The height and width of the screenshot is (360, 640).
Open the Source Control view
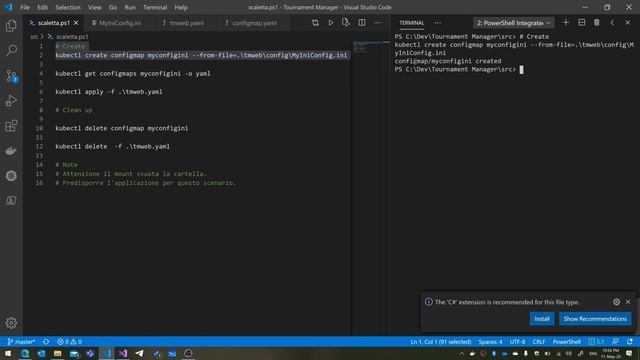pyautogui.click(x=11, y=76)
